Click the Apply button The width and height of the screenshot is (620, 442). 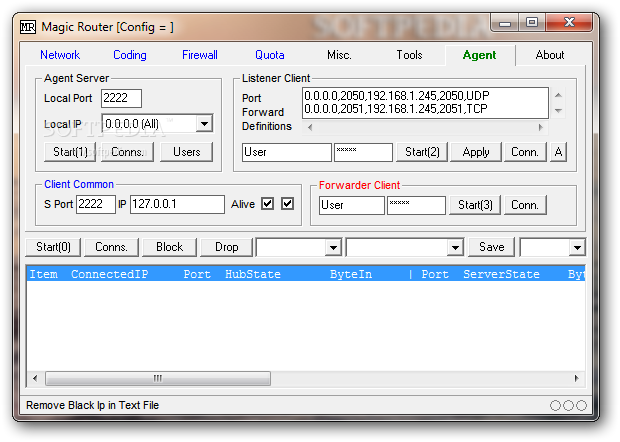pyautogui.click(x=476, y=152)
